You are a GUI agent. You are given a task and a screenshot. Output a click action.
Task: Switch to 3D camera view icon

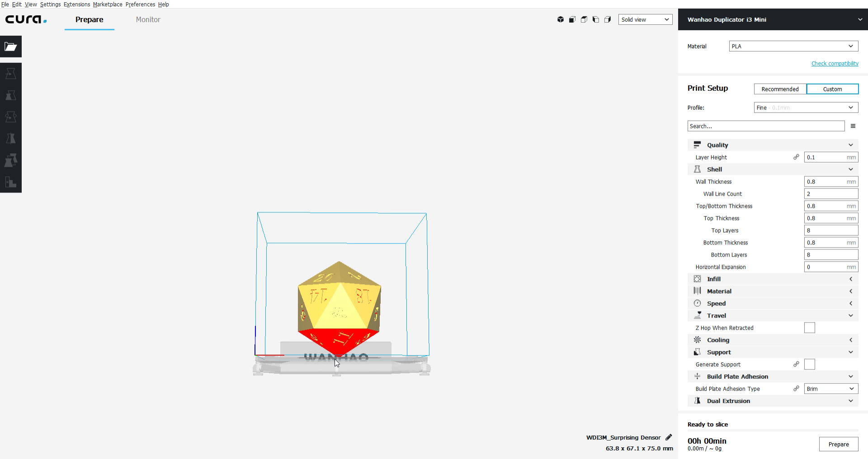coord(561,19)
